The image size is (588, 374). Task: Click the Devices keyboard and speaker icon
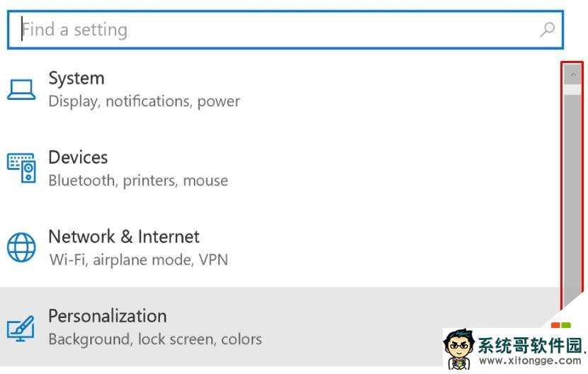(21, 168)
